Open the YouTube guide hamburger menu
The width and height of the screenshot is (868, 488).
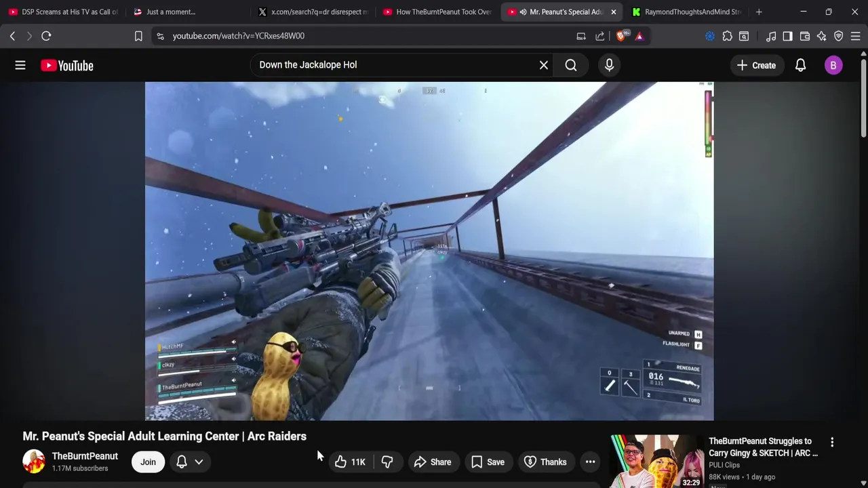click(x=20, y=65)
